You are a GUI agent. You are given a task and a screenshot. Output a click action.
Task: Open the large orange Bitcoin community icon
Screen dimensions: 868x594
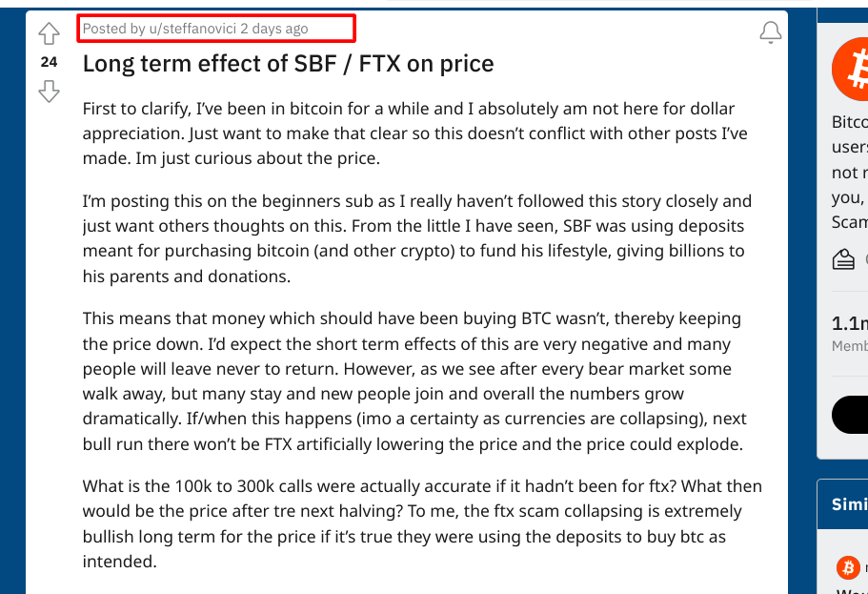[x=850, y=70]
